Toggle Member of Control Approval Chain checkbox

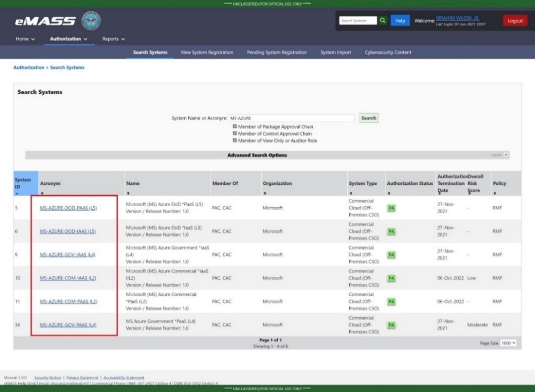(235, 133)
